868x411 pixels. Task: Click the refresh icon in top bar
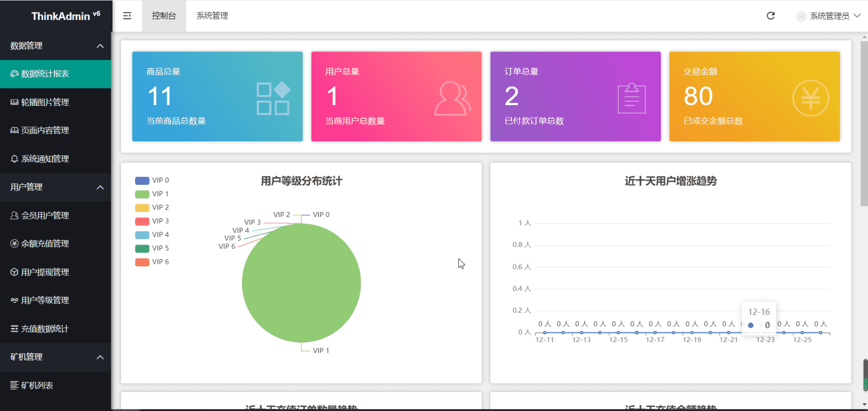[x=770, y=16]
